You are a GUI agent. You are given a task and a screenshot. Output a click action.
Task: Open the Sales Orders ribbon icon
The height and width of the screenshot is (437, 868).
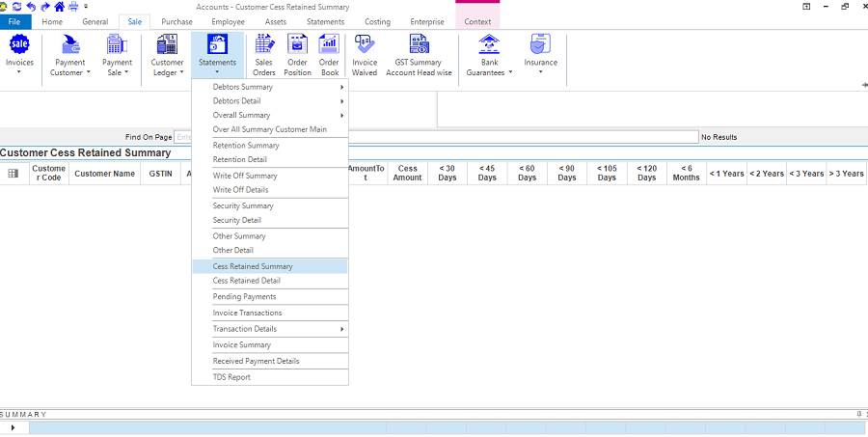click(x=264, y=55)
